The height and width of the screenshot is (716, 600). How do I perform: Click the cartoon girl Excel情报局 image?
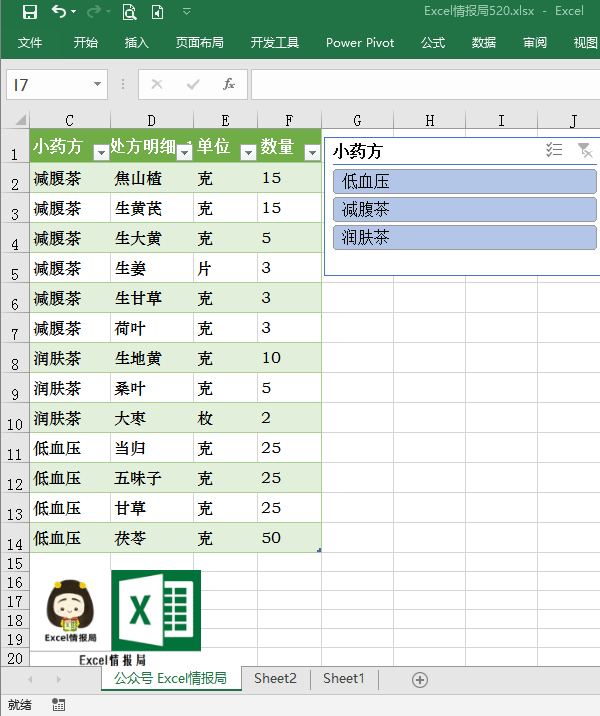pyautogui.click(x=70, y=611)
